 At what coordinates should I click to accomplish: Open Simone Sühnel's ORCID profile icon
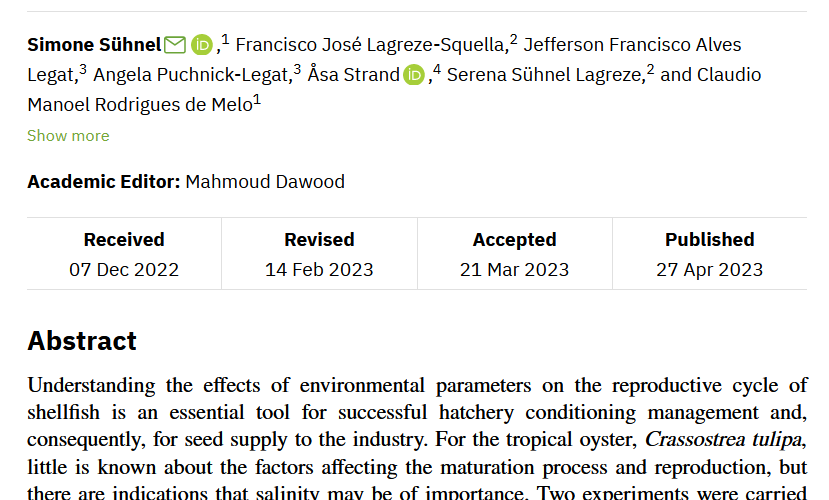(x=202, y=45)
